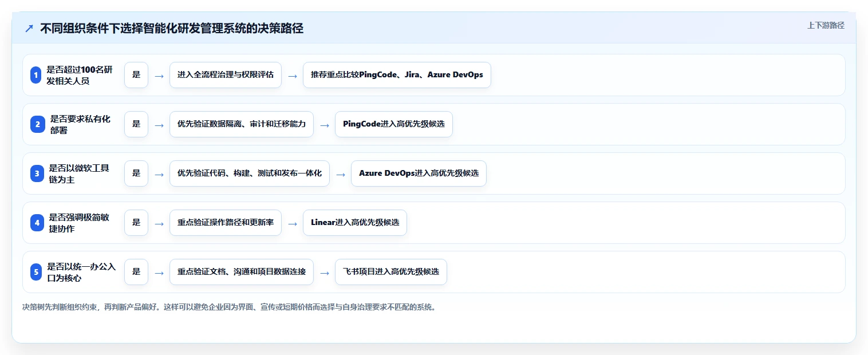Click 是 box in the 100名研发 row

click(136, 75)
